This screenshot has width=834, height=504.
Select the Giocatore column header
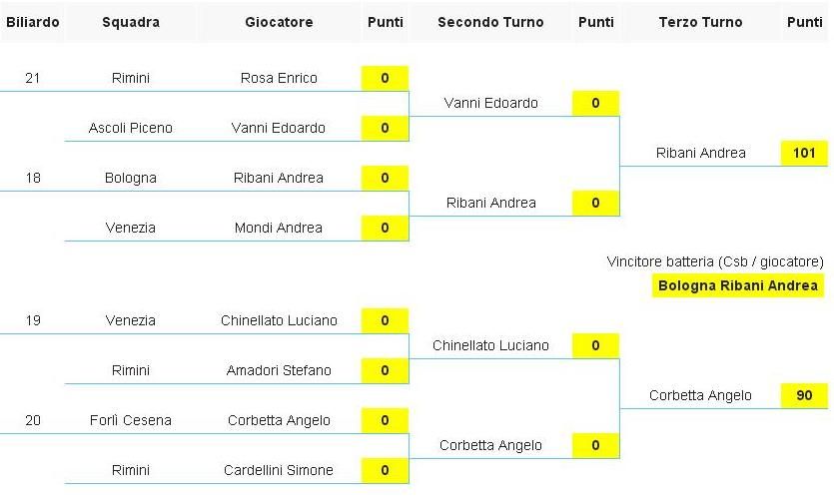click(x=279, y=22)
